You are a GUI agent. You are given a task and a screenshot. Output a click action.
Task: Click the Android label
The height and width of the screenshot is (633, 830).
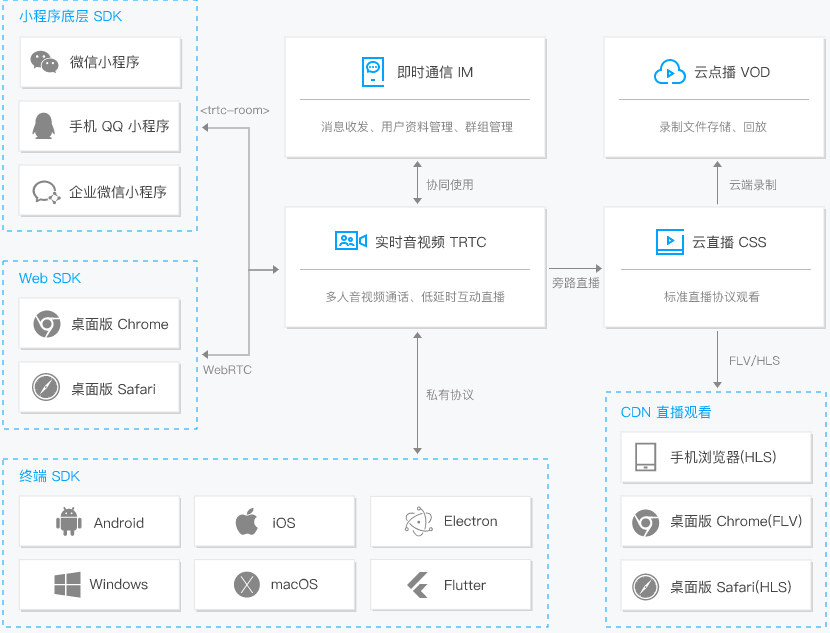pyautogui.click(x=119, y=523)
